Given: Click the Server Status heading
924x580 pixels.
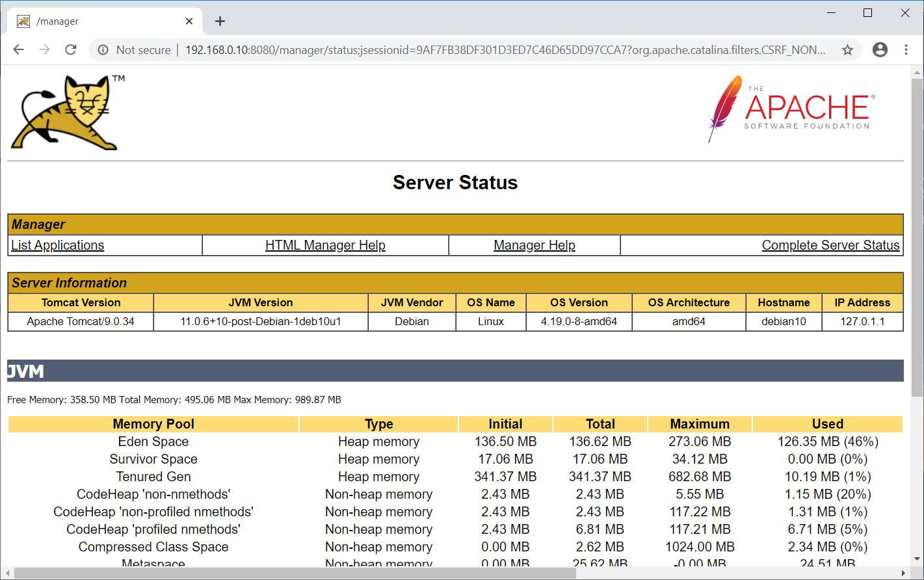Looking at the screenshot, I should click(455, 183).
